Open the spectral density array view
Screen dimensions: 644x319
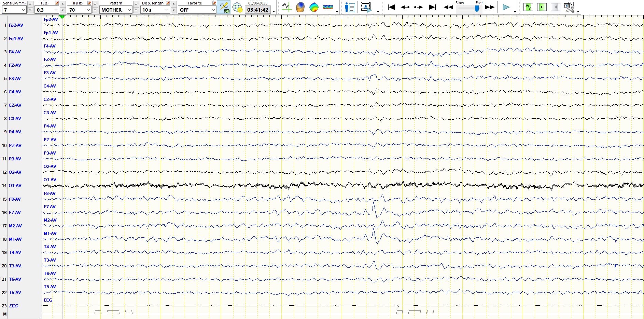pos(327,7)
